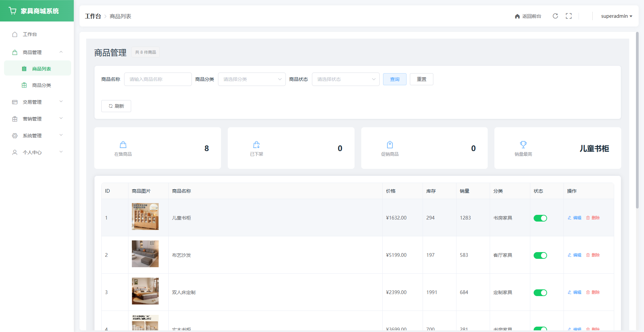Click the 在售商品 bag icon
This screenshot has height=332, width=644.
tap(123, 145)
